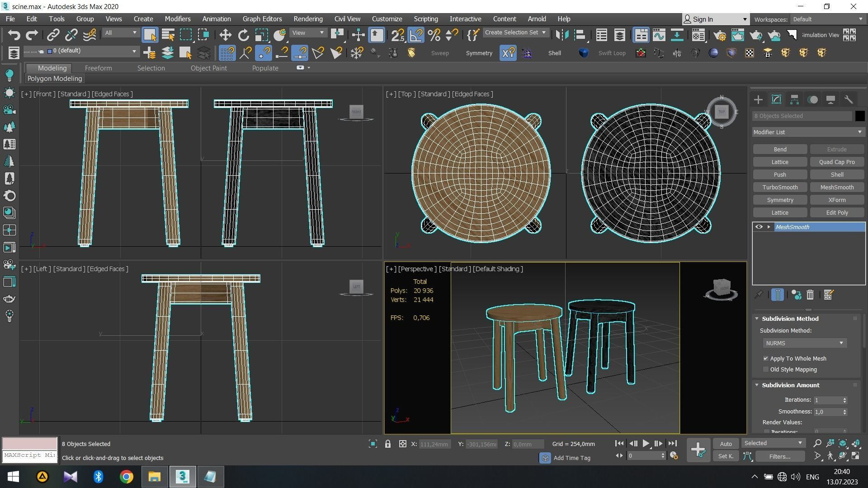Open the Create Selection Set dropdown
Screen dimensions: 868x488
click(516, 33)
